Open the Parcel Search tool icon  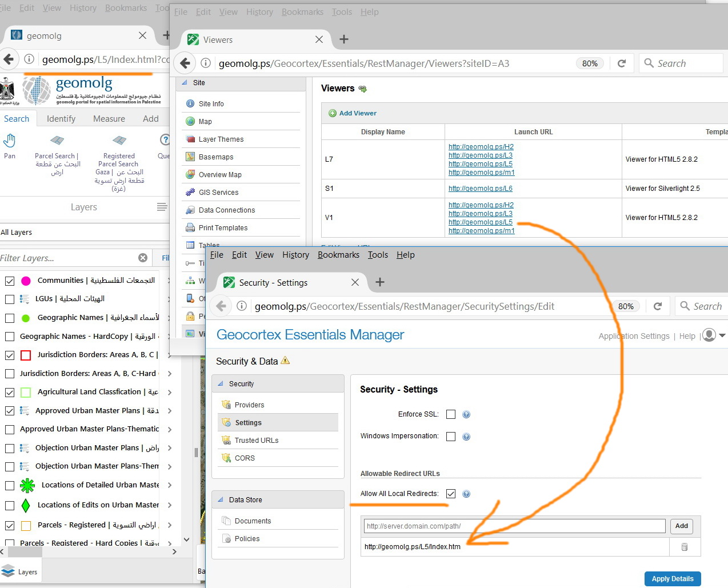[x=57, y=140]
